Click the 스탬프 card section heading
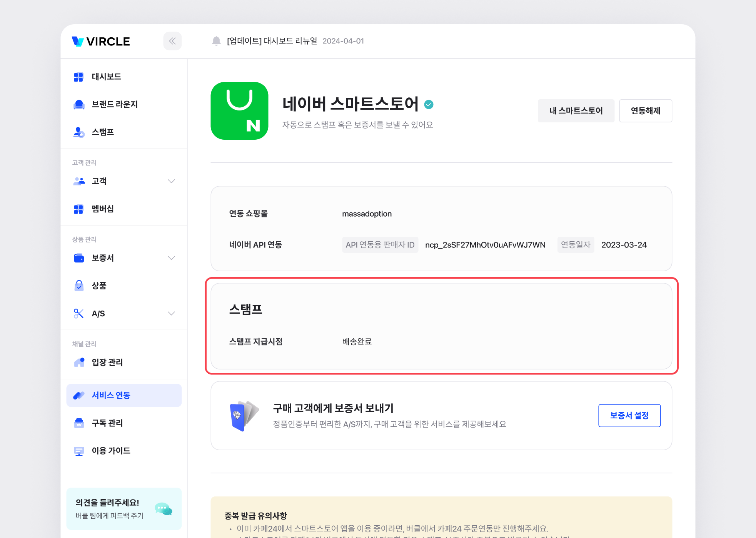 pos(246,309)
